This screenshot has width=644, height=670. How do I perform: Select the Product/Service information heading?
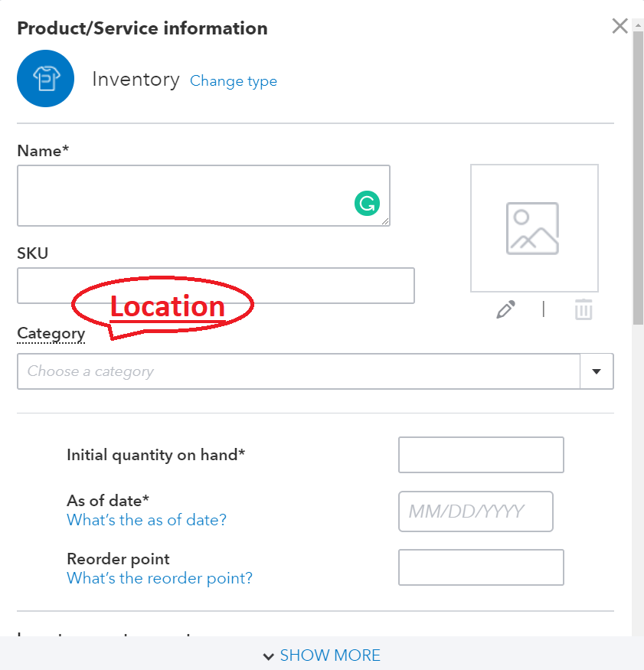(x=142, y=28)
